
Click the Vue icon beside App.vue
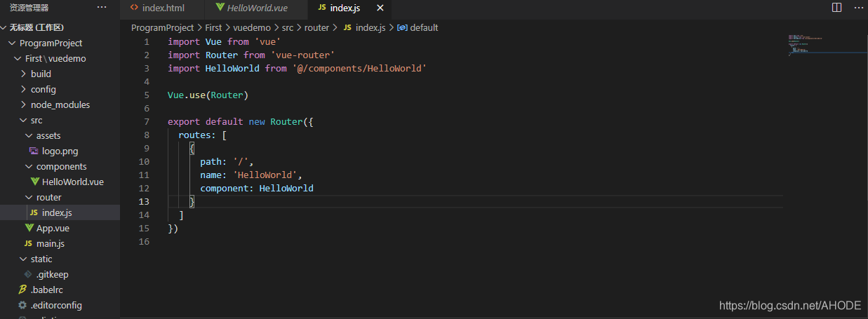pyautogui.click(x=28, y=228)
